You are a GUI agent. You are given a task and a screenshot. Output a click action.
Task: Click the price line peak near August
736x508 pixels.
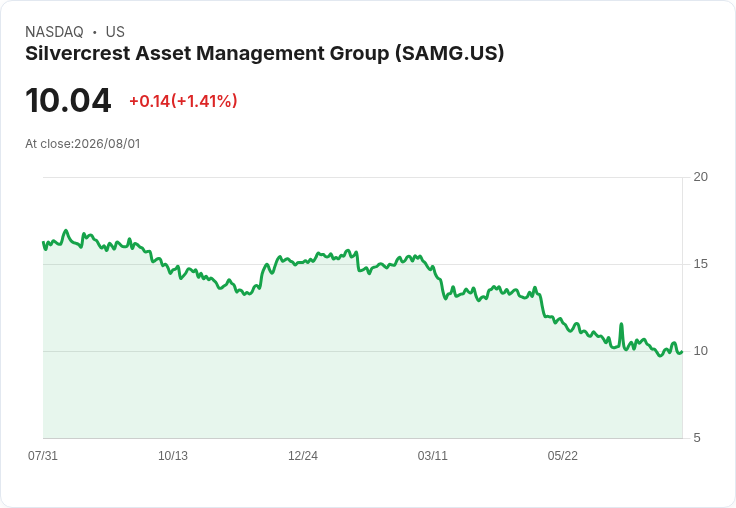coord(66,231)
